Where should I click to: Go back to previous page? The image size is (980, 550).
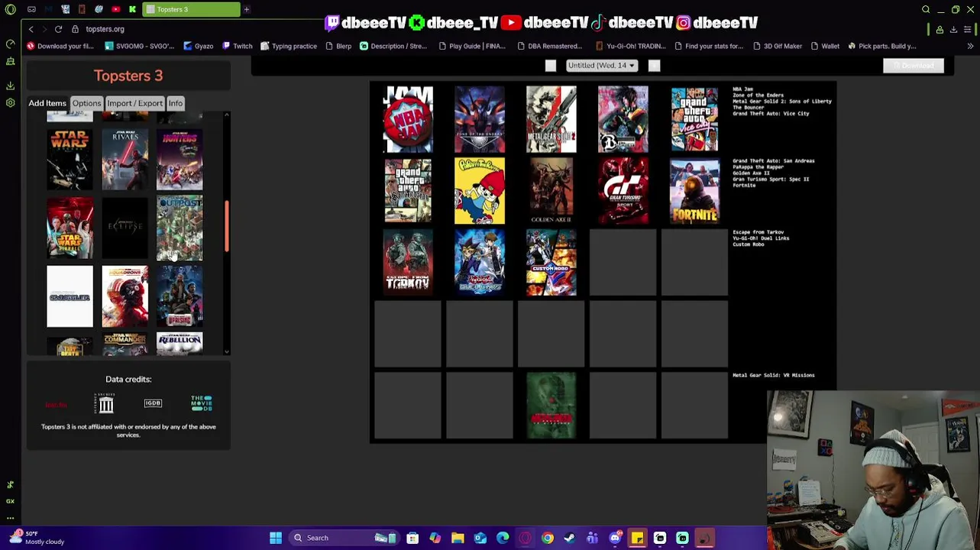[x=31, y=29]
